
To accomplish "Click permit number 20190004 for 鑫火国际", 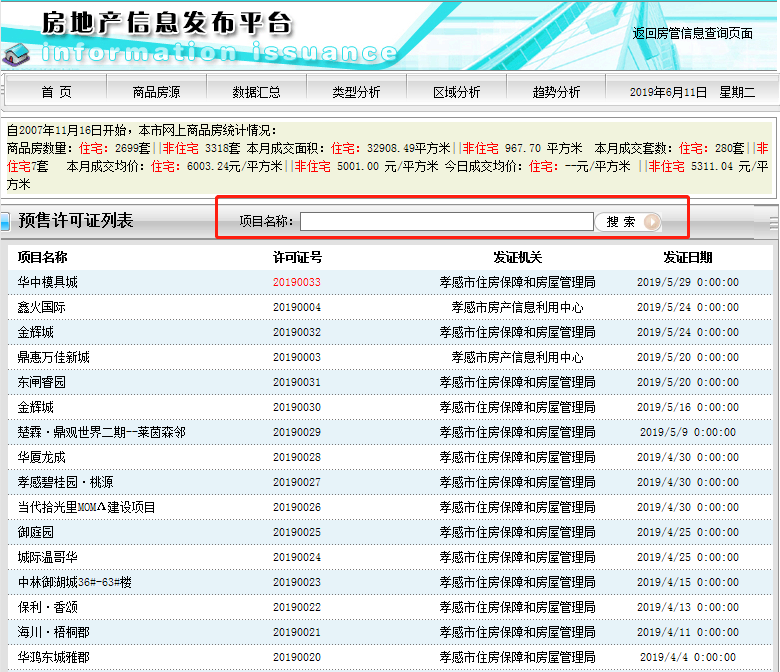I will coord(297,308).
